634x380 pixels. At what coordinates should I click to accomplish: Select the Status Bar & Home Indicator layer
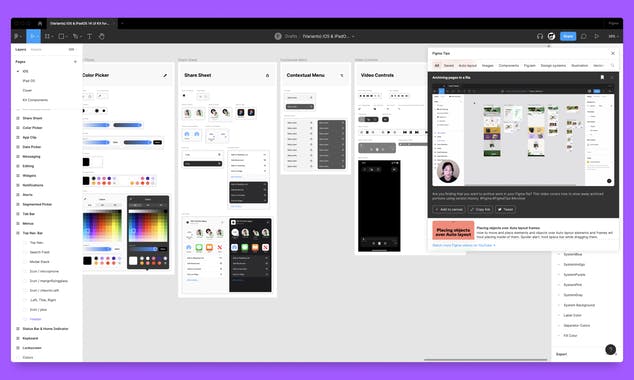point(45,329)
